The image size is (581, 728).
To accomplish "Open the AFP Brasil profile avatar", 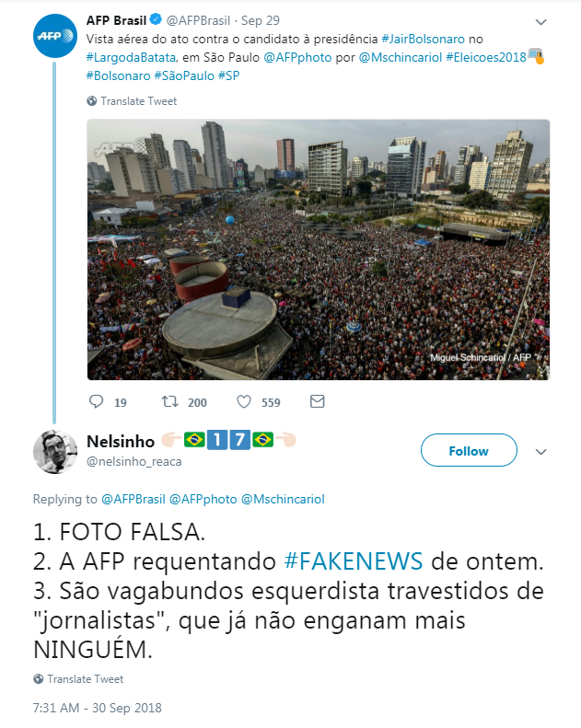I will 55,36.
